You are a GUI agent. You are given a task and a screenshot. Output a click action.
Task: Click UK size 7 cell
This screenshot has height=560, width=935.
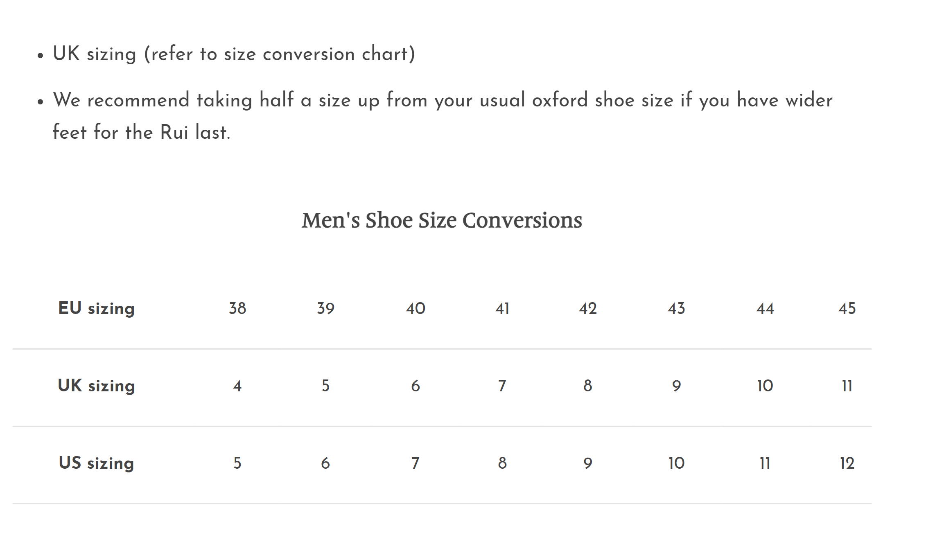click(x=502, y=386)
